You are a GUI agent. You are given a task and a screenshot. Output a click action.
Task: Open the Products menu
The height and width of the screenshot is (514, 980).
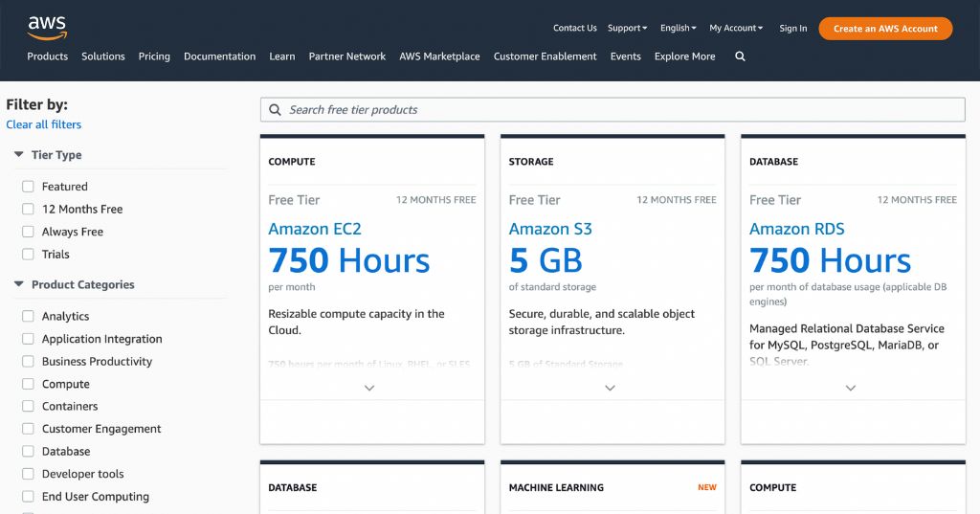(x=47, y=56)
